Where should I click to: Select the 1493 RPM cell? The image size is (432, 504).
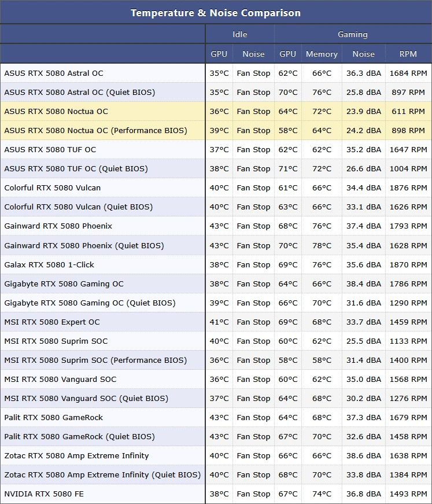(x=408, y=494)
